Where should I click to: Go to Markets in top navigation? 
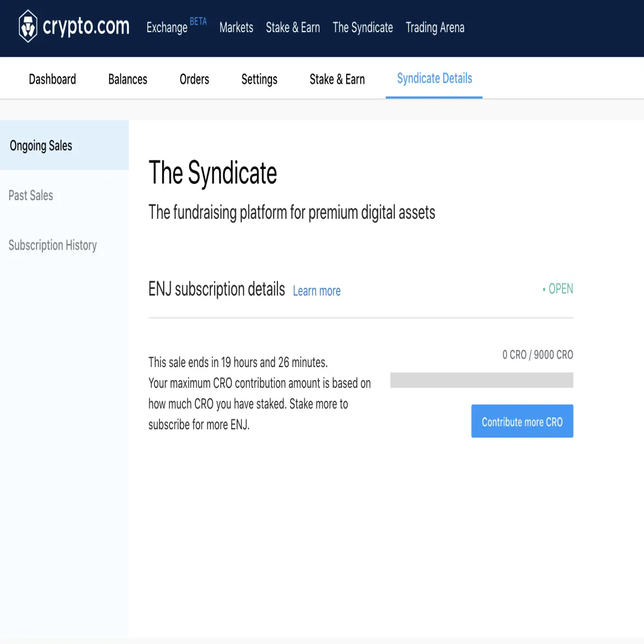pyautogui.click(x=236, y=27)
